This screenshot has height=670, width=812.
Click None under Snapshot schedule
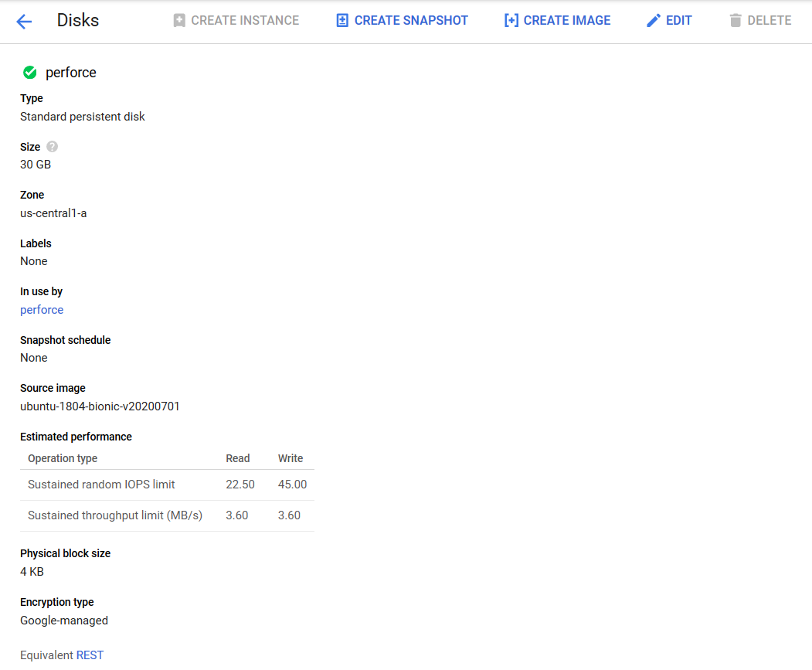34,358
